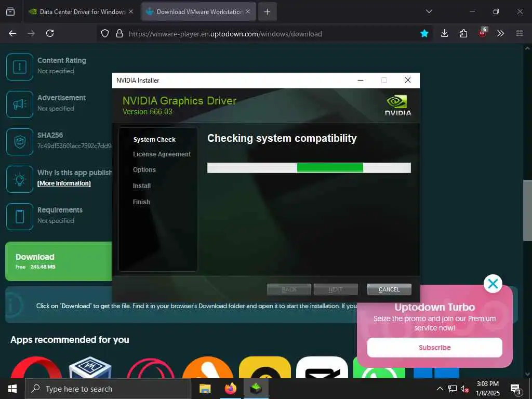Click the muted volume tray icon
The height and width of the screenshot is (399, 532).
[464, 389]
